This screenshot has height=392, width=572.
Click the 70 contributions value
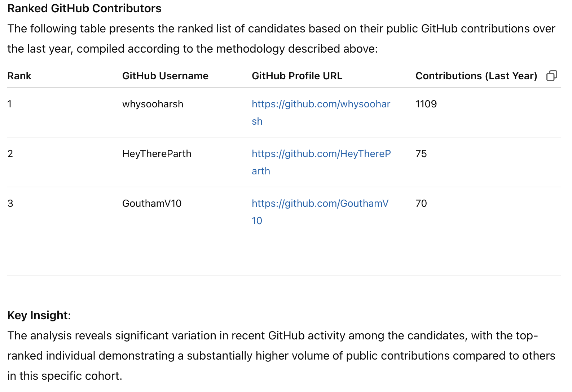pyautogui.click(x=421, y=204)
